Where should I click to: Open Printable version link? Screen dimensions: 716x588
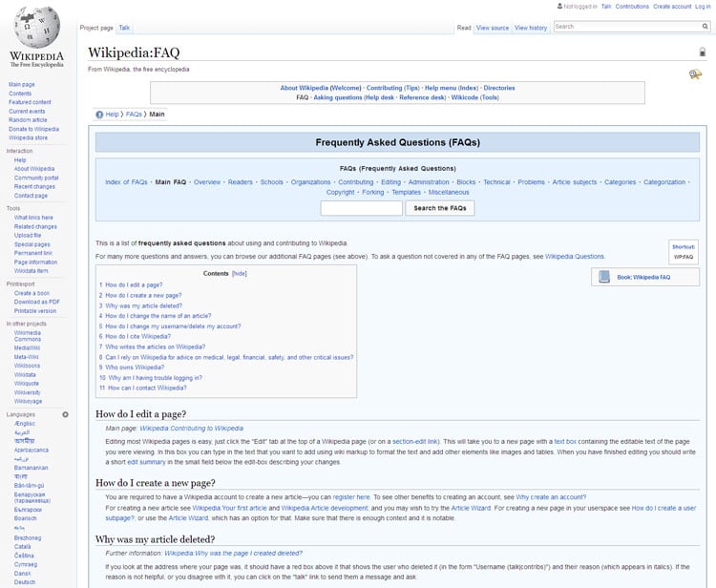point(35,311)
